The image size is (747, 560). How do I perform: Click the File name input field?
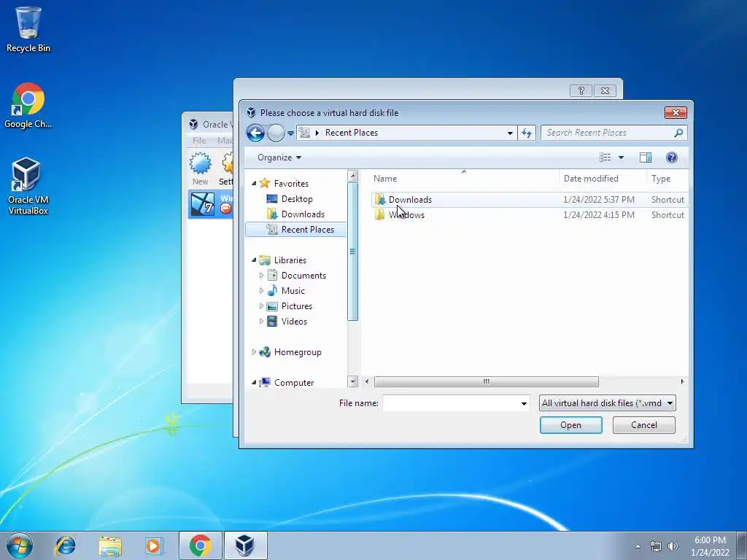click(x=451, y=403)
